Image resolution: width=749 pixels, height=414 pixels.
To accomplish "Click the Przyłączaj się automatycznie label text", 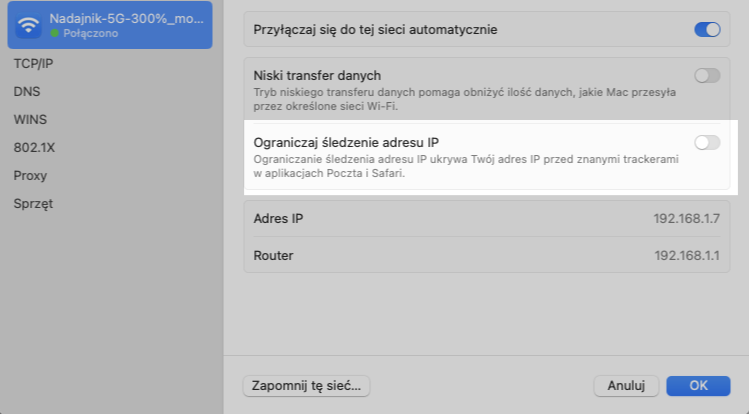I will click(375, 30).
